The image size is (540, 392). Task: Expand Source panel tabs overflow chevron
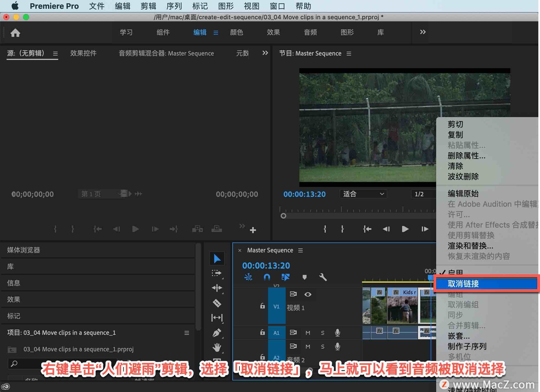[265, 53]
